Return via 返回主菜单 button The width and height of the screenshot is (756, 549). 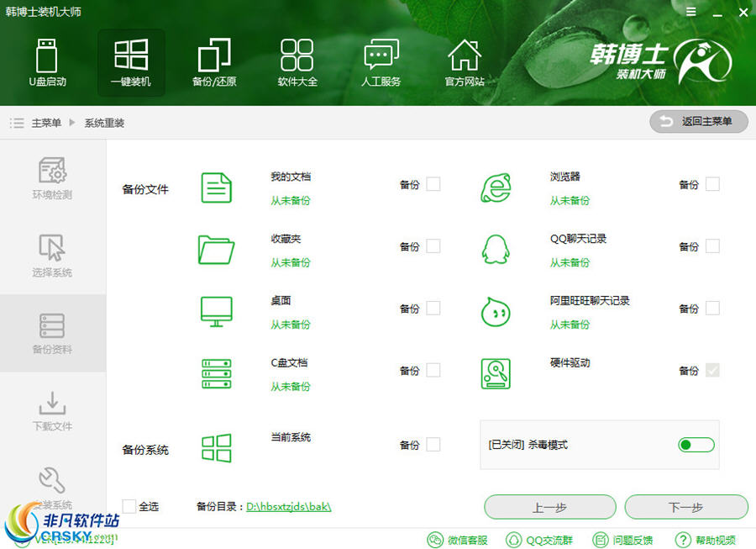coord(698,121)
